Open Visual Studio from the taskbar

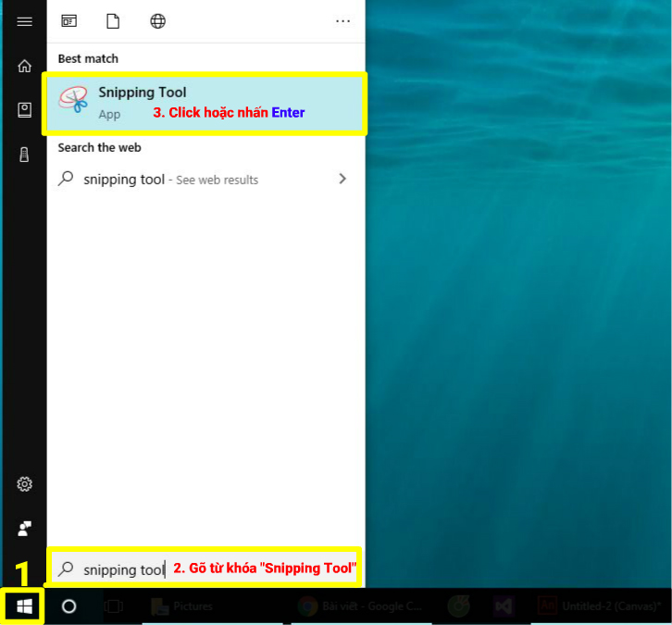point(504,606)
